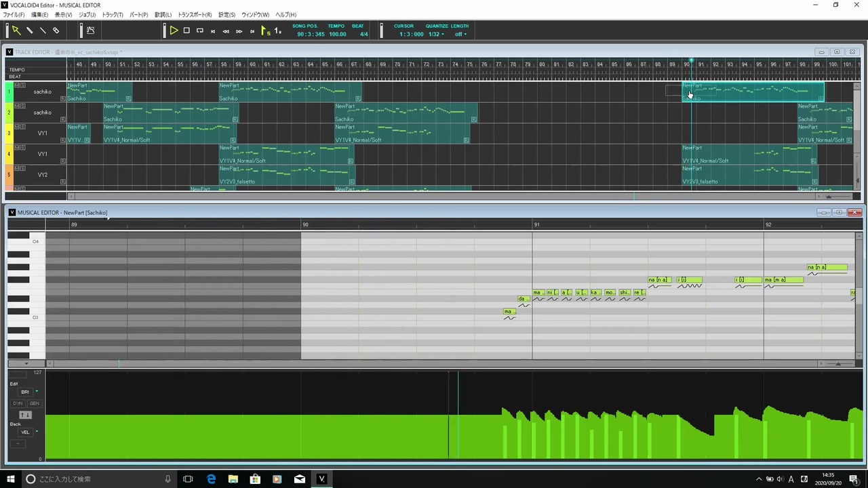Click the BRI edit parameter button

tap(25, 392)
